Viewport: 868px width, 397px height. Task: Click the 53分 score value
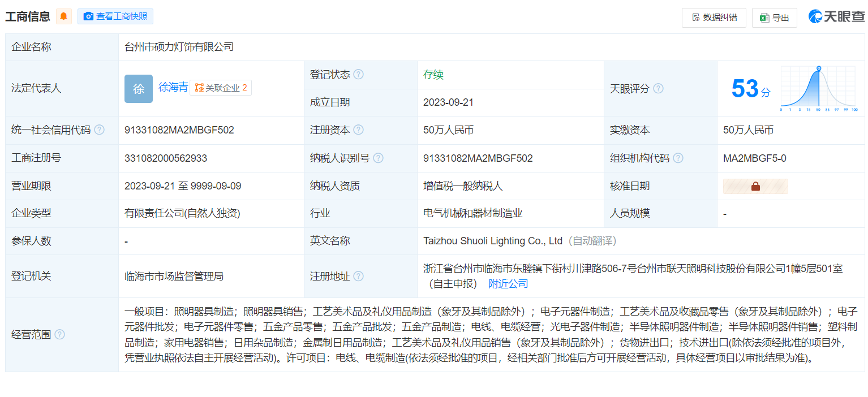tap(751, 89)
